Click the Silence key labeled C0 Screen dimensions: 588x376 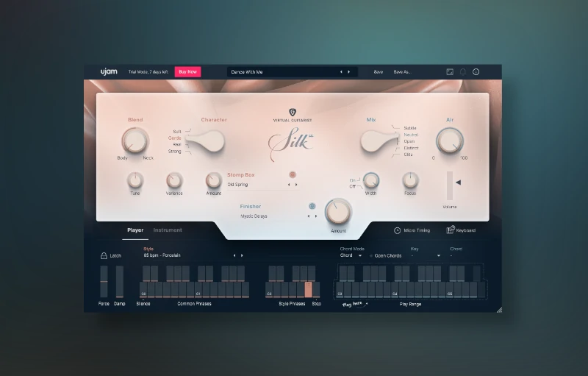click(x=143, y=290)
